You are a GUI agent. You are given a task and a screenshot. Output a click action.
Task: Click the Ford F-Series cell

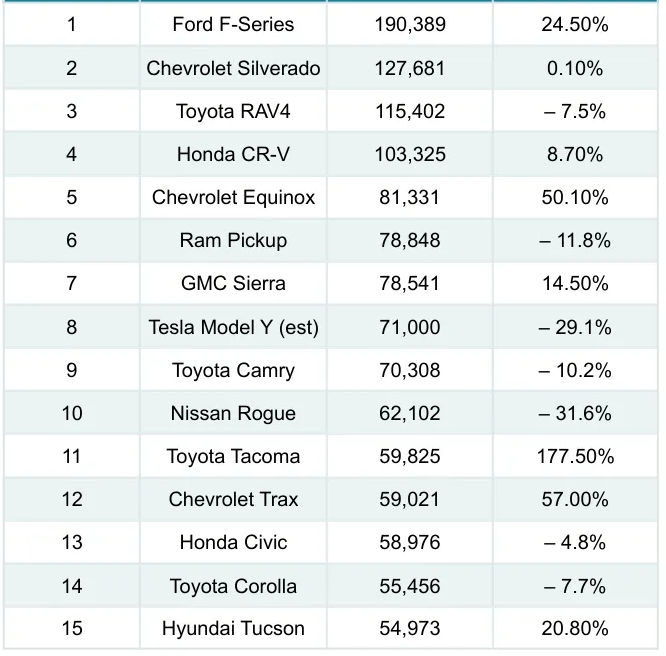(x=233, y=25)
